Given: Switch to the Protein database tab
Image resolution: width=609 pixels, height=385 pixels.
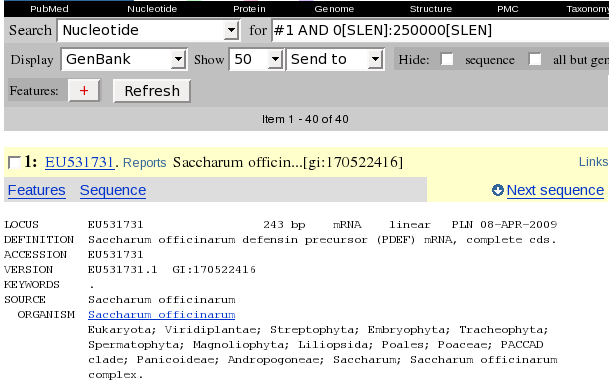Looking at the screenshot, I should coord(249,9).
